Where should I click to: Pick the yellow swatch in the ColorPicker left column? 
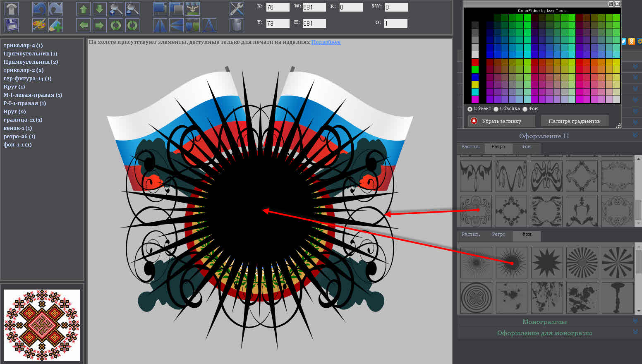[475, 84]
